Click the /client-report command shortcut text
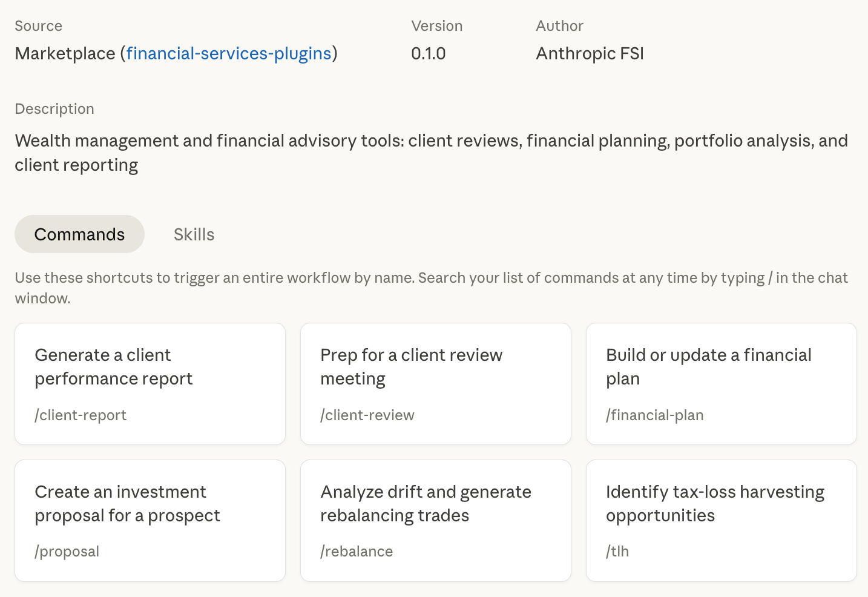This screenshot has width=868, height=597. click(x=81, y=415)
